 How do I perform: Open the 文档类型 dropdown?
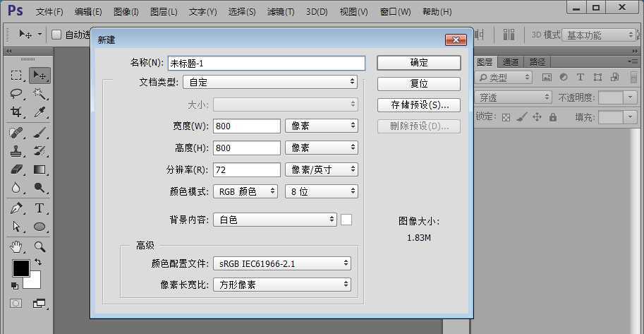click(270, 82)
